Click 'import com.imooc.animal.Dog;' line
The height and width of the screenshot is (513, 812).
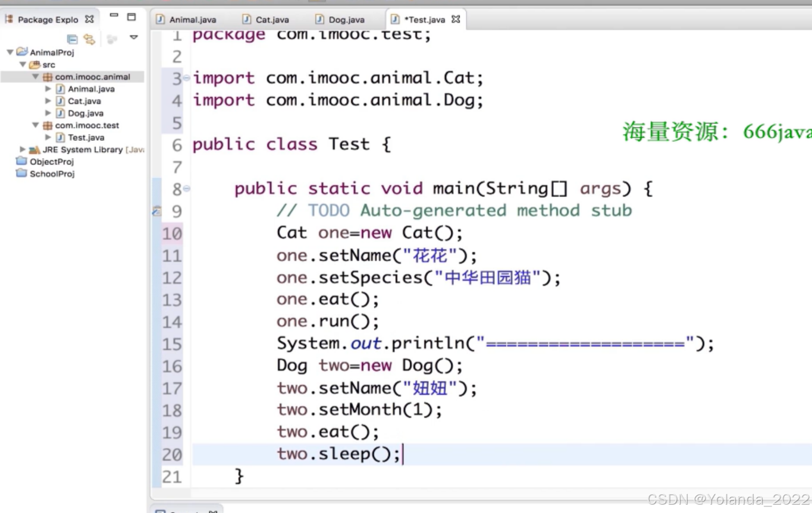[338, 100]
